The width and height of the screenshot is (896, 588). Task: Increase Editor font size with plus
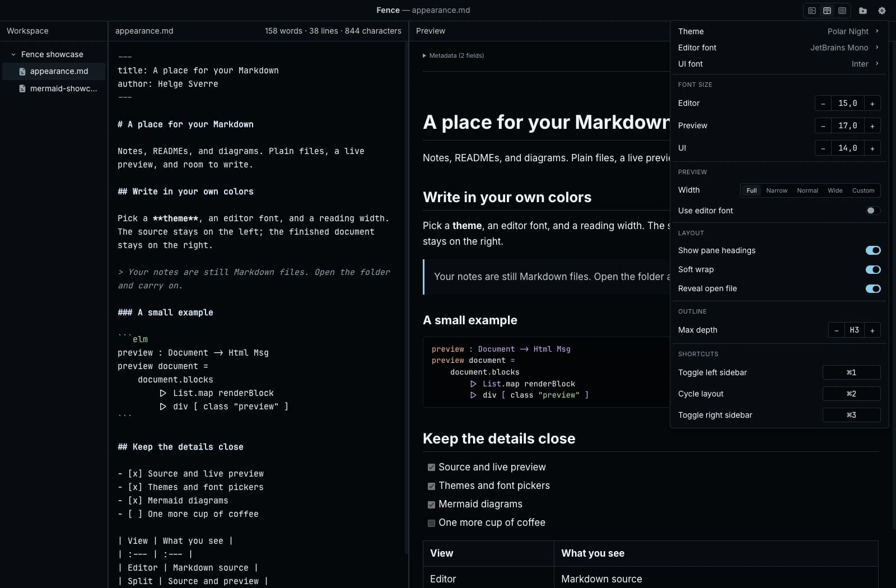pos(872,104)
